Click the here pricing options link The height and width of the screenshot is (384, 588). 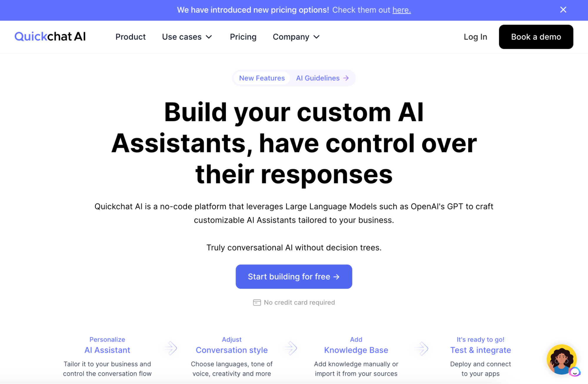pos(402,10)
